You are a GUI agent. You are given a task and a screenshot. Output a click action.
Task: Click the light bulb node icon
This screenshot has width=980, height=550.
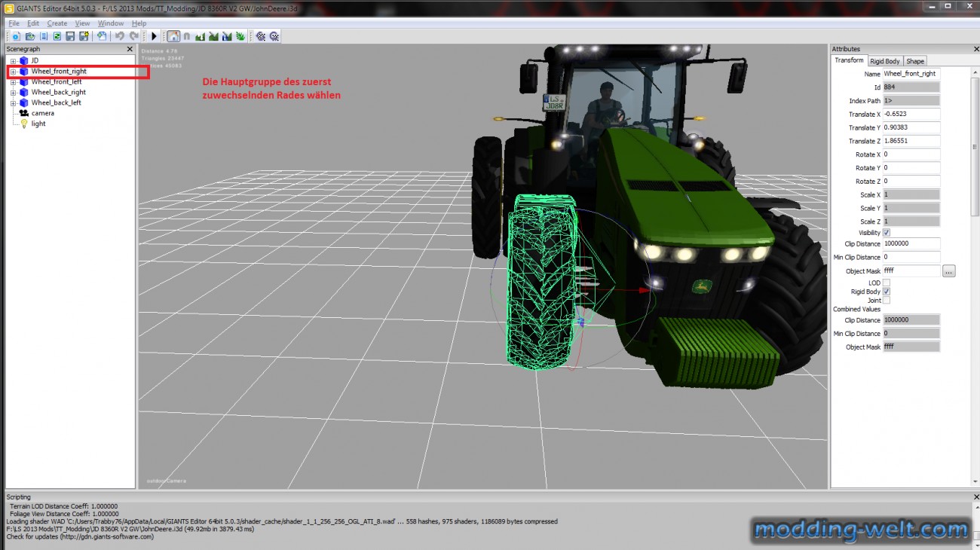click(x=23, y=124)
